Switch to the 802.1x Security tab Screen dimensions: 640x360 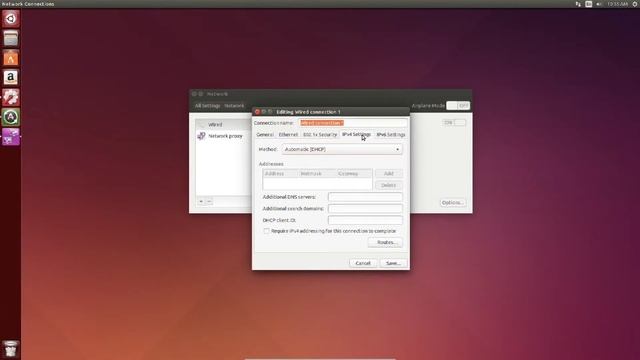pyautogui.click(x=320, y=135)
